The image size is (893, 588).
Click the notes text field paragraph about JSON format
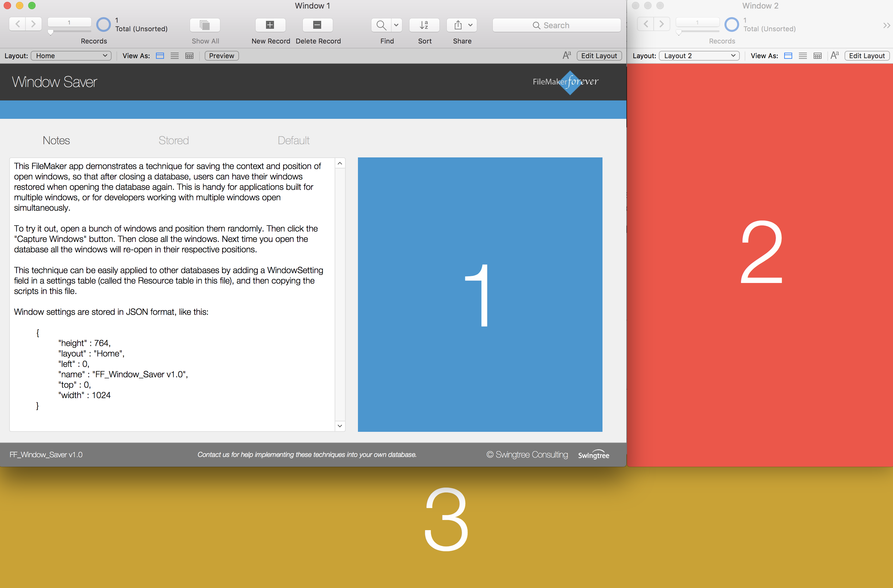click(111, 312)
